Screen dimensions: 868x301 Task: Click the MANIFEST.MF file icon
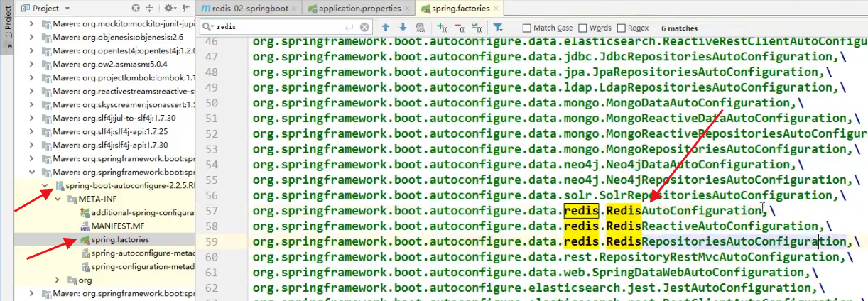[84, 226]
